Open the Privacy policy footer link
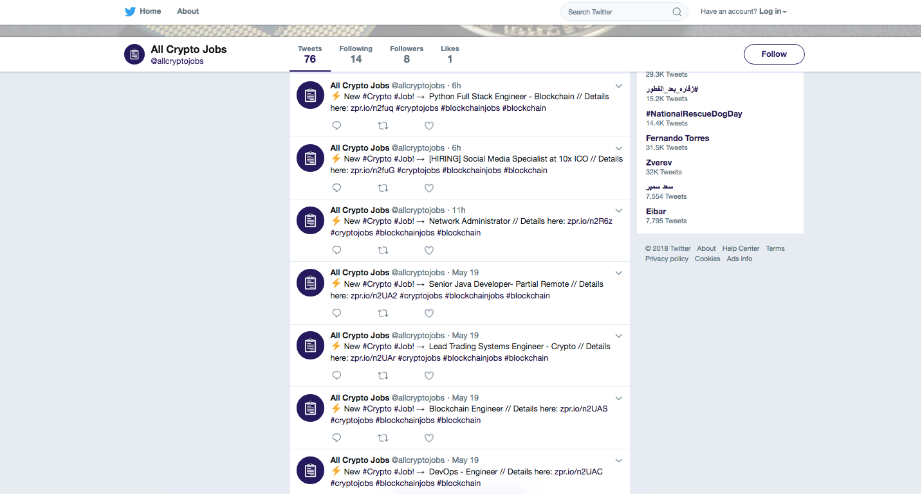 click(667, 258)
